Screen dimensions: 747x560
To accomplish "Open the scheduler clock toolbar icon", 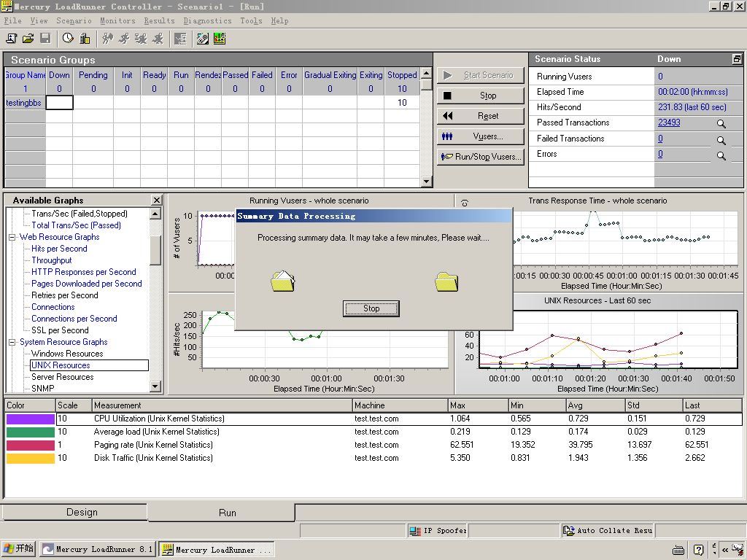I will [x=68, y=39].
